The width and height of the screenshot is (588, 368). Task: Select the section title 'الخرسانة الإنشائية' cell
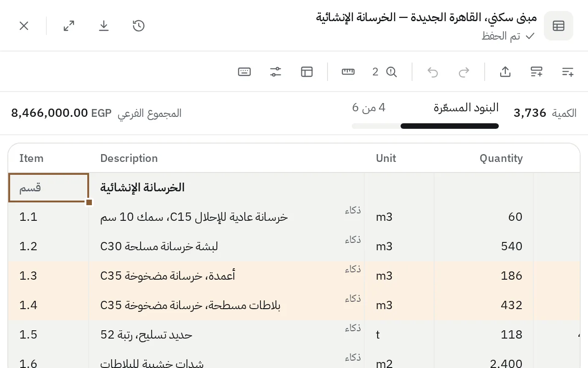coord(226,188)
